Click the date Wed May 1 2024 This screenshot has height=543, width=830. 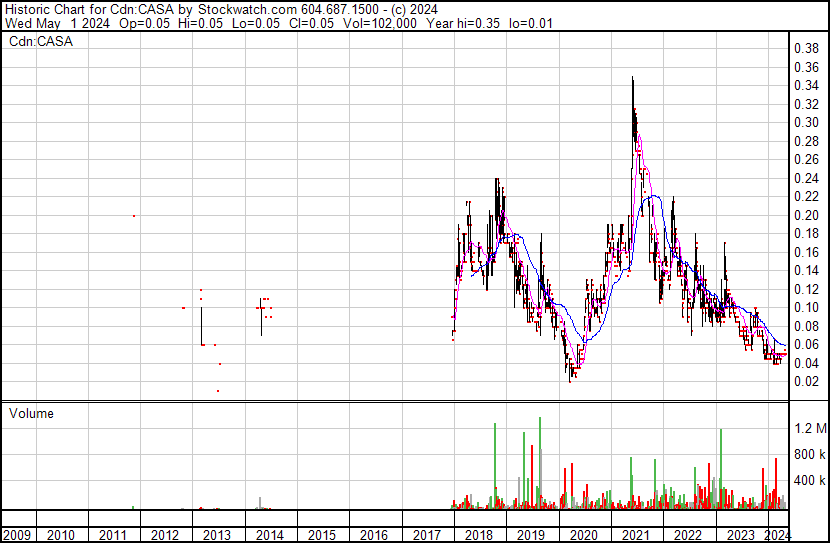coord(58,23)
